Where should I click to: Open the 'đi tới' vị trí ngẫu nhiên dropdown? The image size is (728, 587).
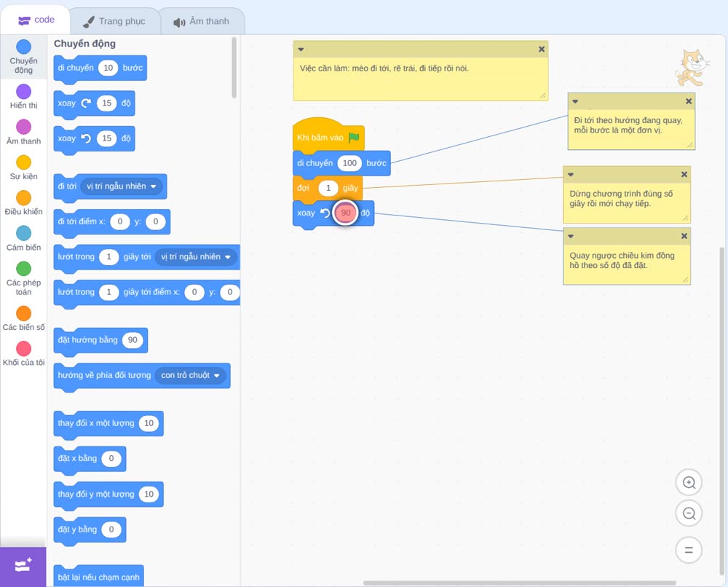coord(122,186)
